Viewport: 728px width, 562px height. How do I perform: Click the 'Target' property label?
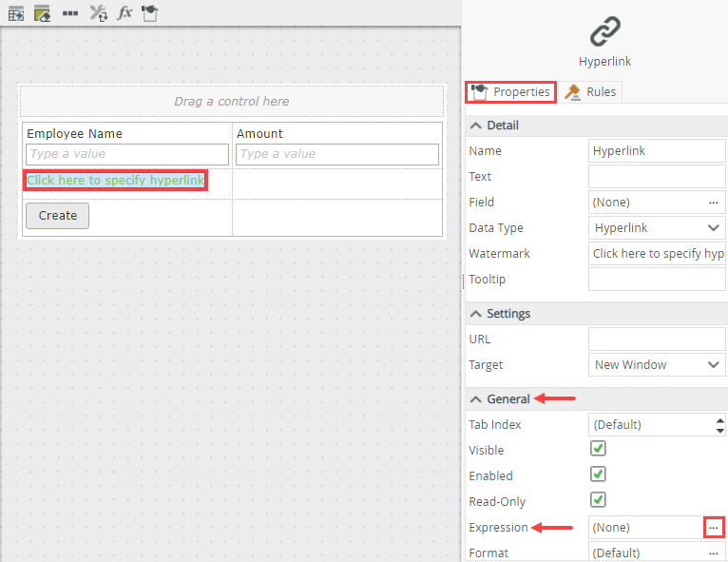[486, 365]
